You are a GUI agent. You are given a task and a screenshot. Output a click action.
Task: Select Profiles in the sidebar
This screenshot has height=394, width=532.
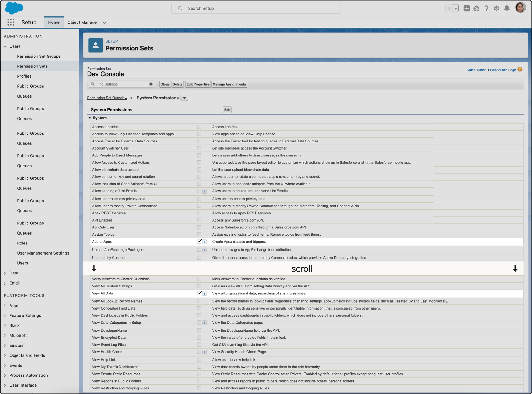pyautogui.click(x=24, y=76)
